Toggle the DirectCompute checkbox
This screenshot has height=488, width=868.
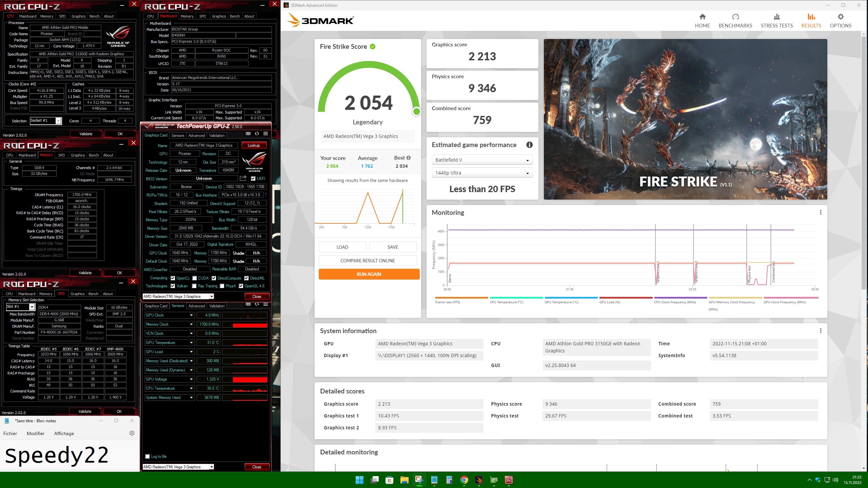214,278
